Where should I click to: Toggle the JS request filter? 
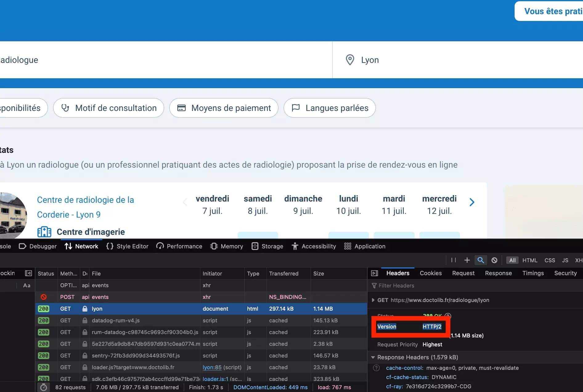point(565,260)
